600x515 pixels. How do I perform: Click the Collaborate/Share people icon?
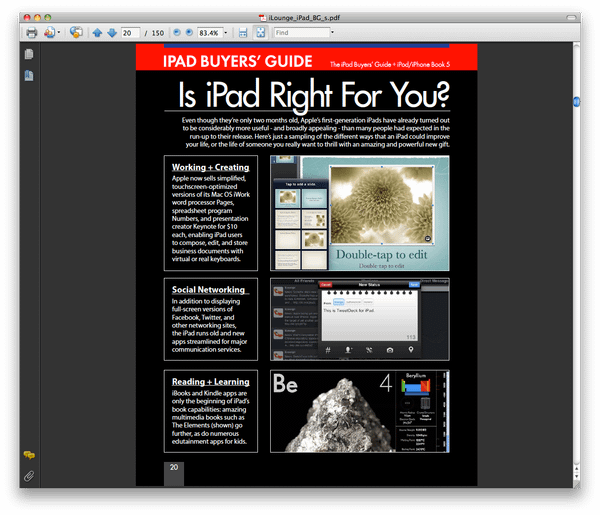49,32
